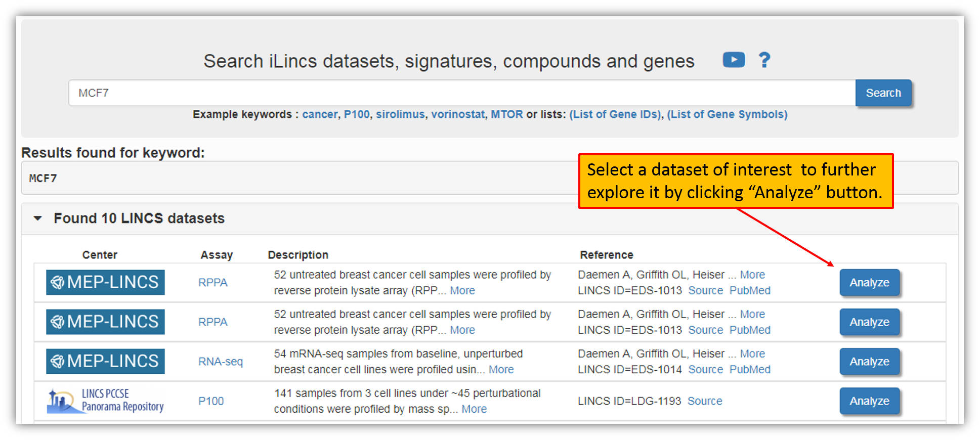Select the sirolimus example keyword
Viewport: 980px width, 440px height.
pos(400,114)
